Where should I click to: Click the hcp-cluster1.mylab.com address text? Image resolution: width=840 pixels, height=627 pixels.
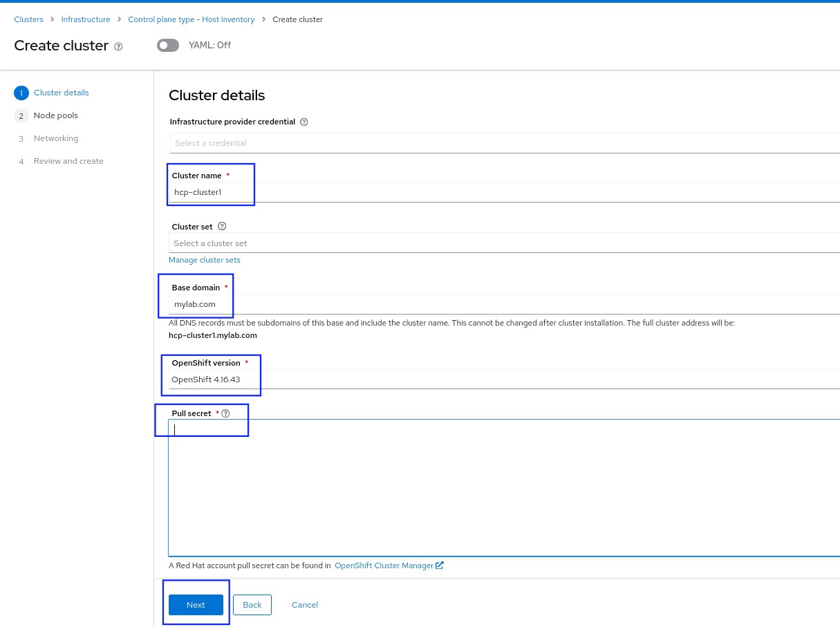(x=213, y=335)
